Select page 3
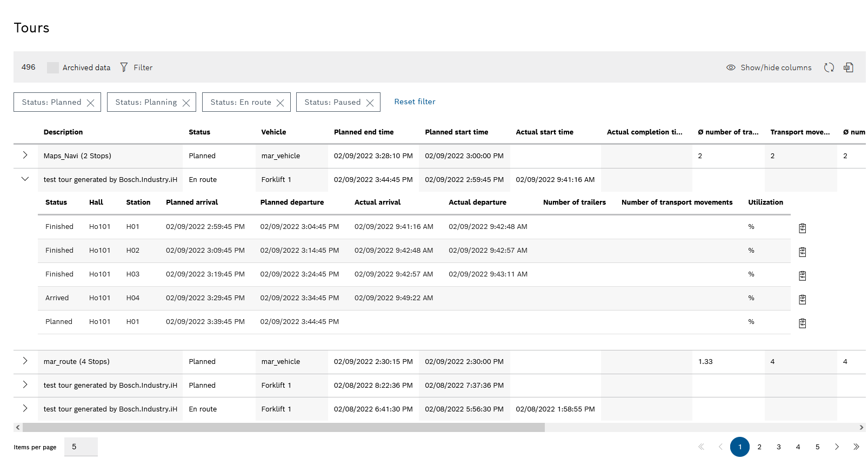The width and height of the screenshot is (868, 459). [x=779, y=447]
